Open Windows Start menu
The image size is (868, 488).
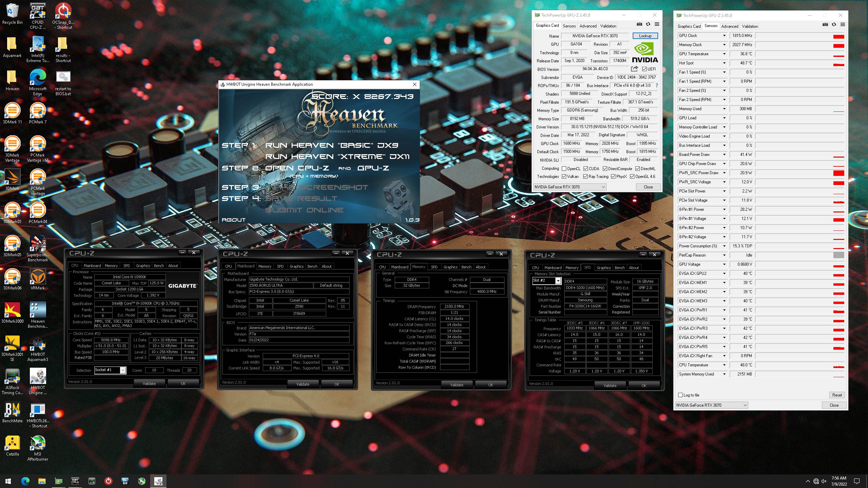point(8,481)
